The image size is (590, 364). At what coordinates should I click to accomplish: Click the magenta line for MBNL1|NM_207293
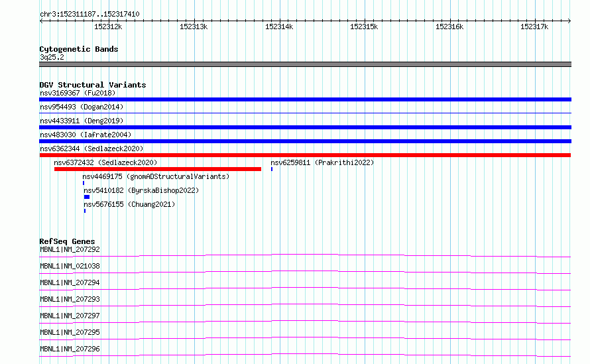[x=305, y=305]
